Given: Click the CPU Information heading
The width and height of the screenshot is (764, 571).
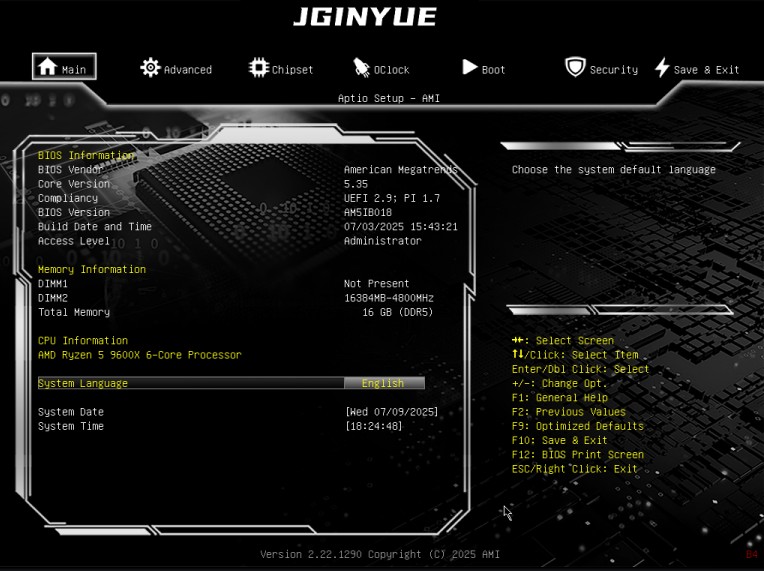Looking at the screenshot, I should [83, 341].
